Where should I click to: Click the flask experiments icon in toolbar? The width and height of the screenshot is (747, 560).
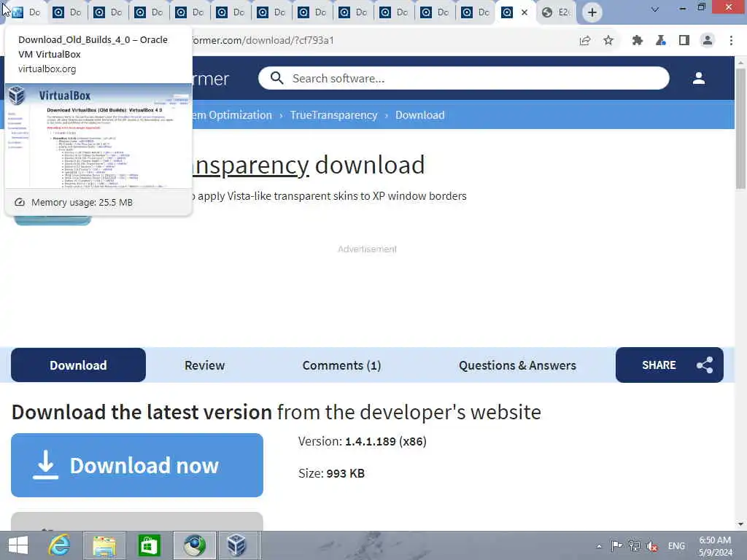[x=661, y=41]
